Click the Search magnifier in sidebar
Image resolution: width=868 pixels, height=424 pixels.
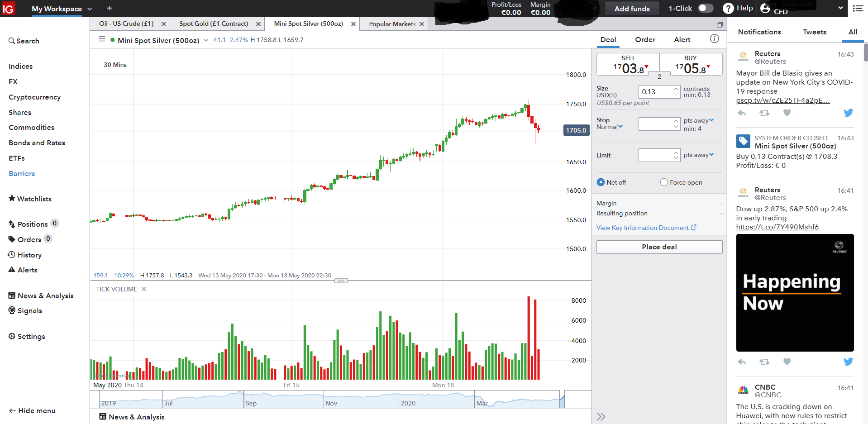[x=12, y=41]
